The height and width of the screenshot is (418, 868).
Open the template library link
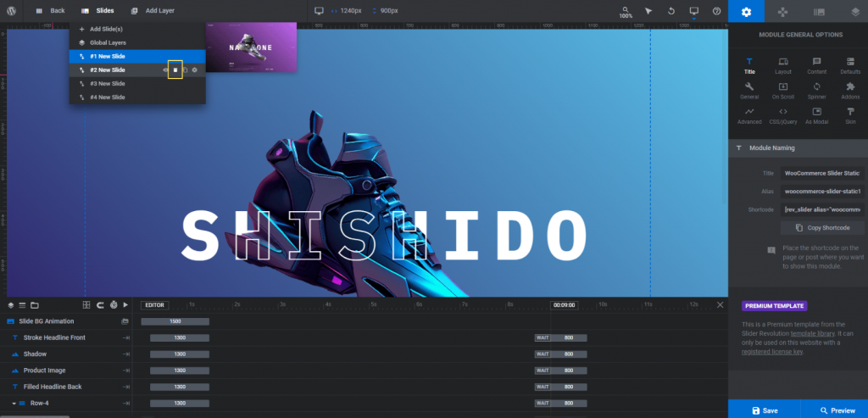(812, 334)
